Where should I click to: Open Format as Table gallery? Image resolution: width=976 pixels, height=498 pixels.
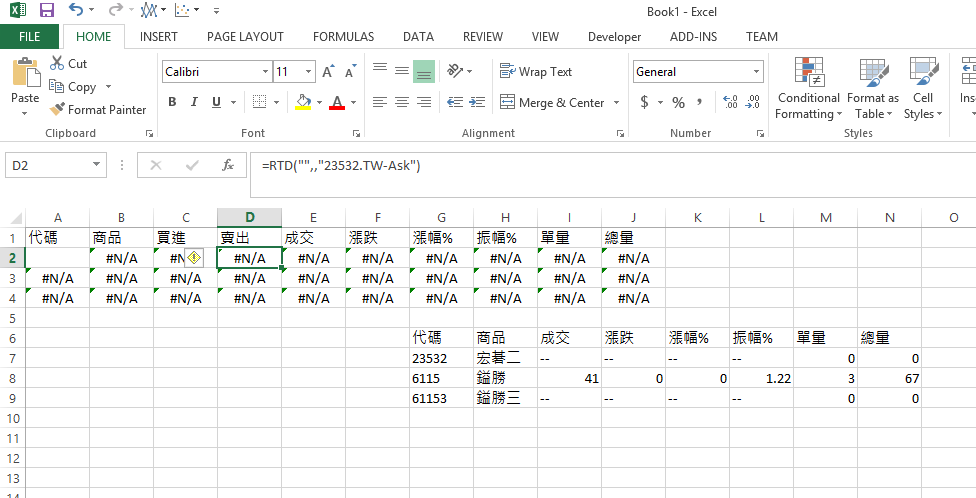pyautogui.click(x=873, y=88)
